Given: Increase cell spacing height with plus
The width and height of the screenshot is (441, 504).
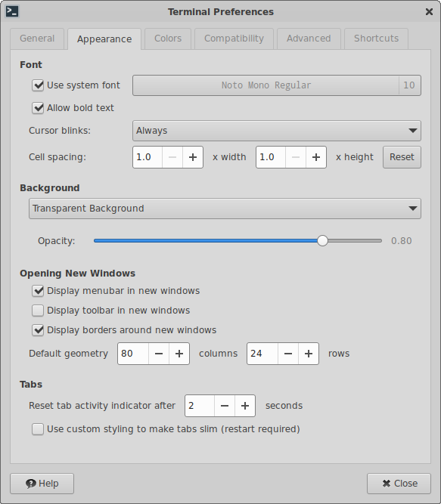Looking at the screenshot, I should pos(316,157).
